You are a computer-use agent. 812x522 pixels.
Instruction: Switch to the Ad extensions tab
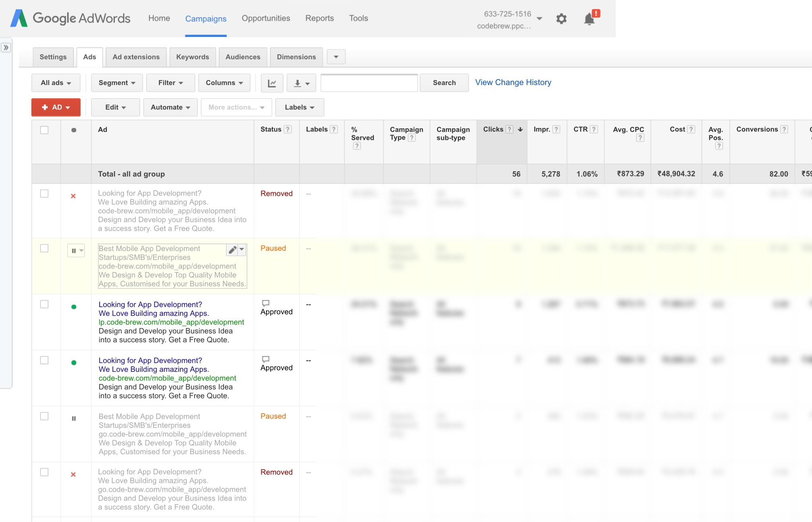point(136,57)
